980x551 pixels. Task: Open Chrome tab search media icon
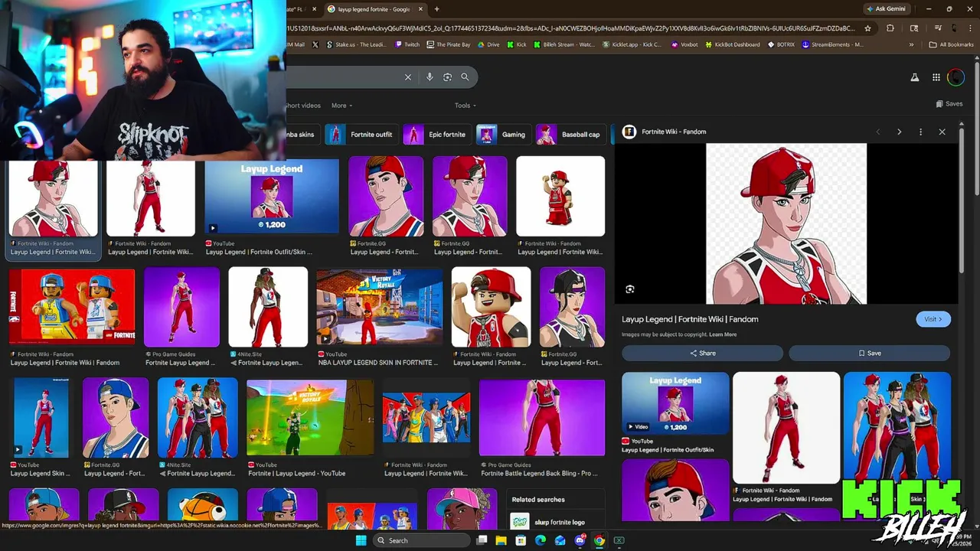coord(938,28)
